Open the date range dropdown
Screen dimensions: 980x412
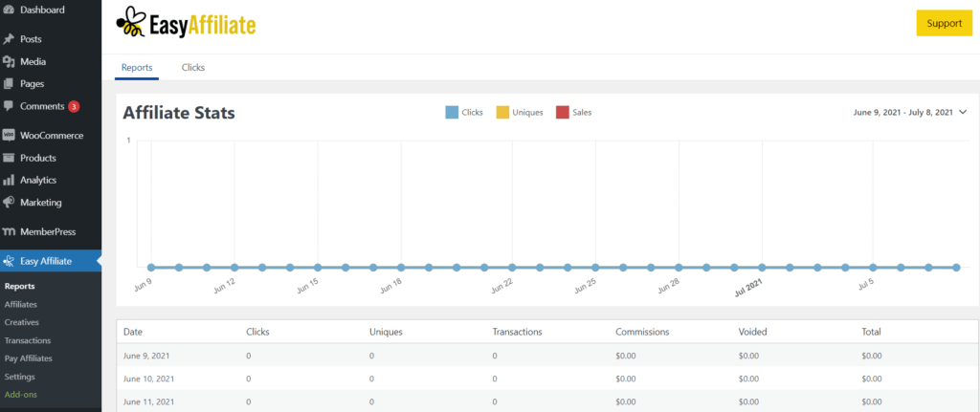909,113
